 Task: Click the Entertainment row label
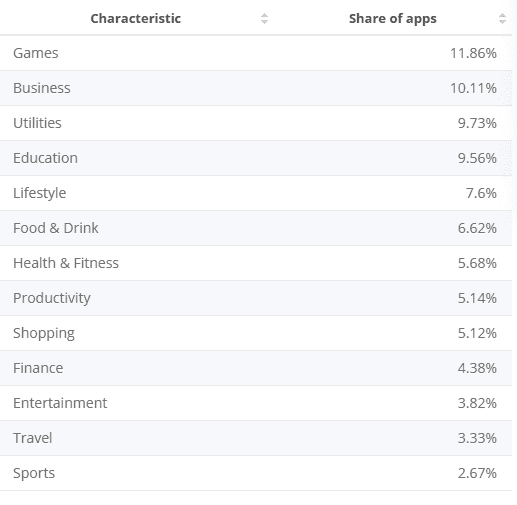tap(60, 403)
